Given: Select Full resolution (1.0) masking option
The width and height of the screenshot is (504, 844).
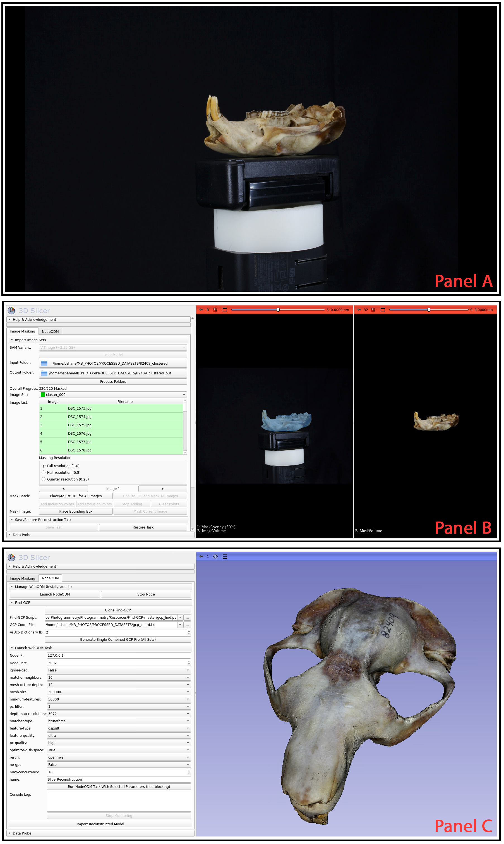Looking at the screenshot, I should [x=44, y=465].
